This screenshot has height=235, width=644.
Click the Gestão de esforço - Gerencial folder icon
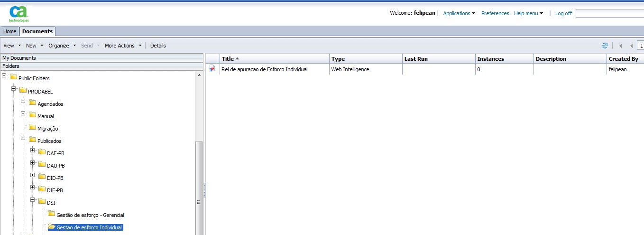pyautogui.click(x=51, y=214)
